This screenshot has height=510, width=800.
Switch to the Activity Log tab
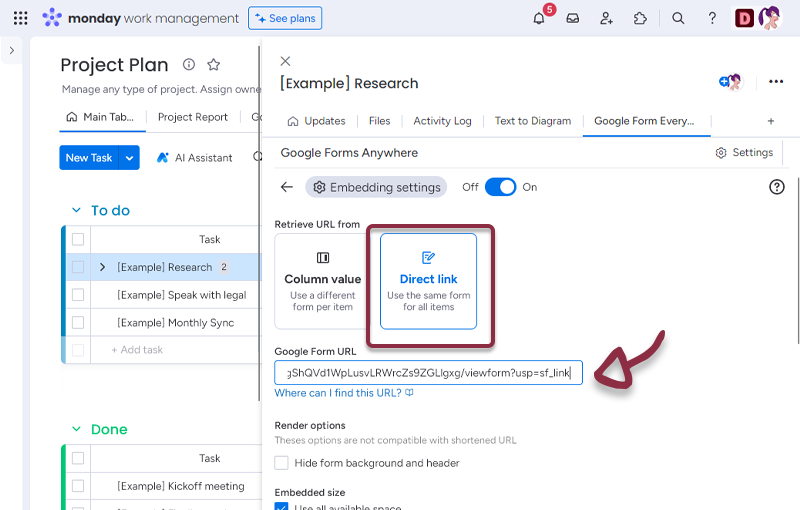(442, 121)
